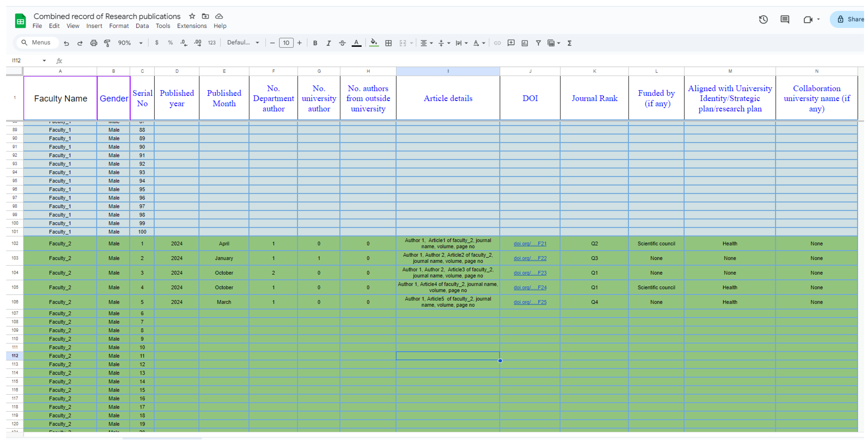
Task: Toggle italic formatting
Action: pos(329,43)
